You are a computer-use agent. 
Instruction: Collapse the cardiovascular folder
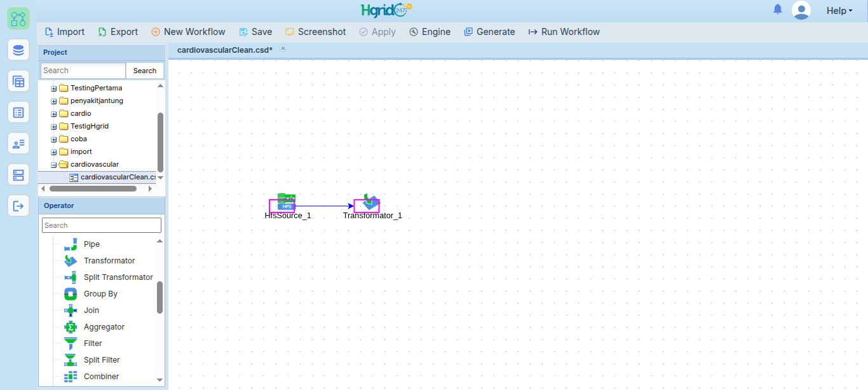(x=54, y=165)
